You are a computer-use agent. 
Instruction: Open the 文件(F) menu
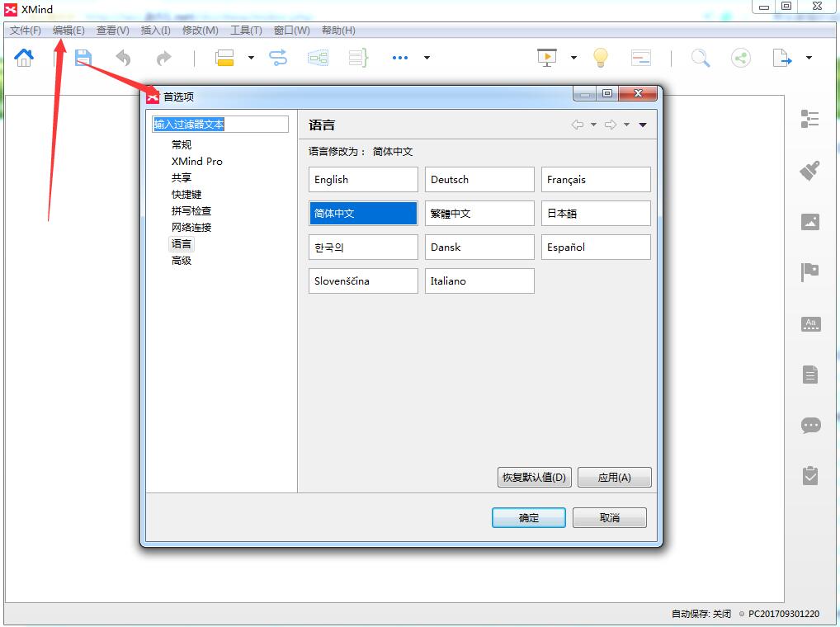pyautogui.click(x=26, y=31)
